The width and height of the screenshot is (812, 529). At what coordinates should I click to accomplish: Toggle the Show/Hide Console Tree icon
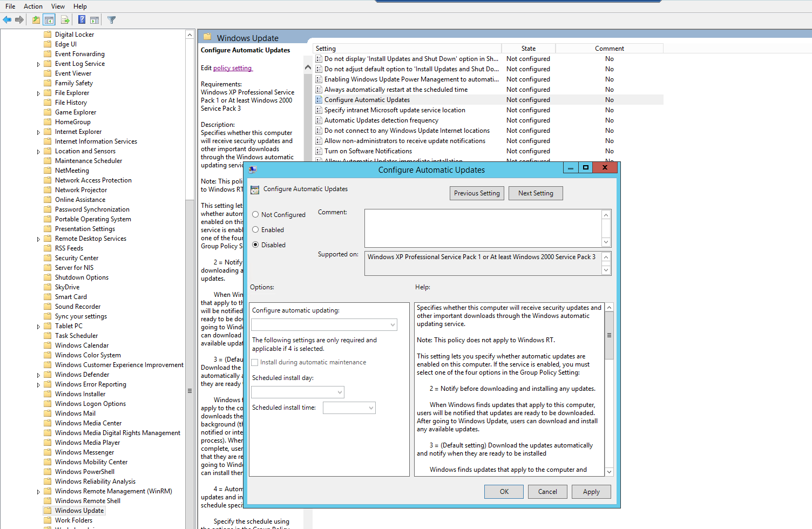tap(49, 19)
